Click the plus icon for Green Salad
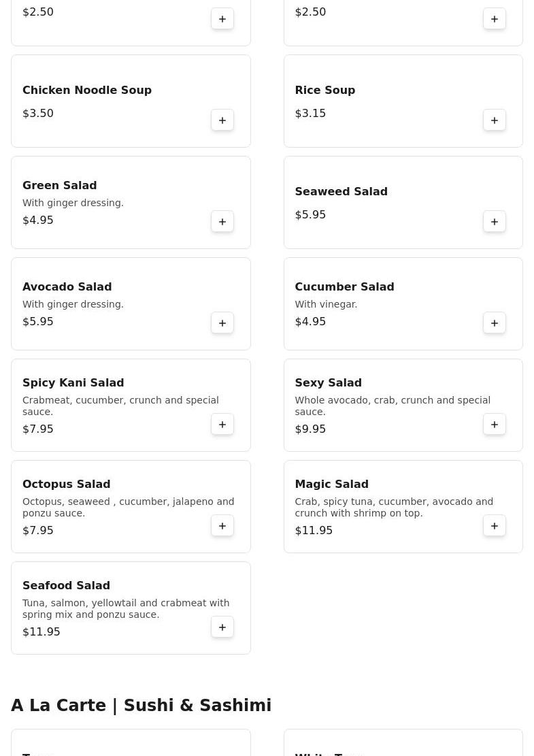 click(x=222, y=222)
